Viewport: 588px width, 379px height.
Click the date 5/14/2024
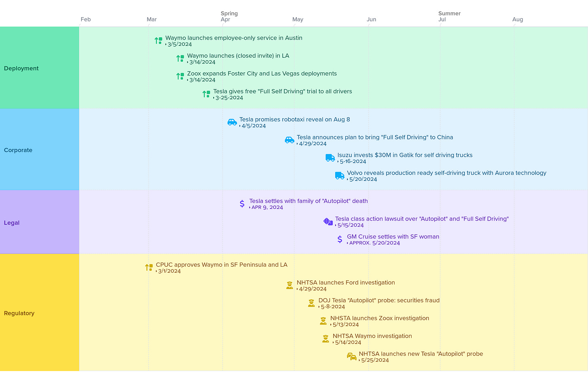click(348, 342)
